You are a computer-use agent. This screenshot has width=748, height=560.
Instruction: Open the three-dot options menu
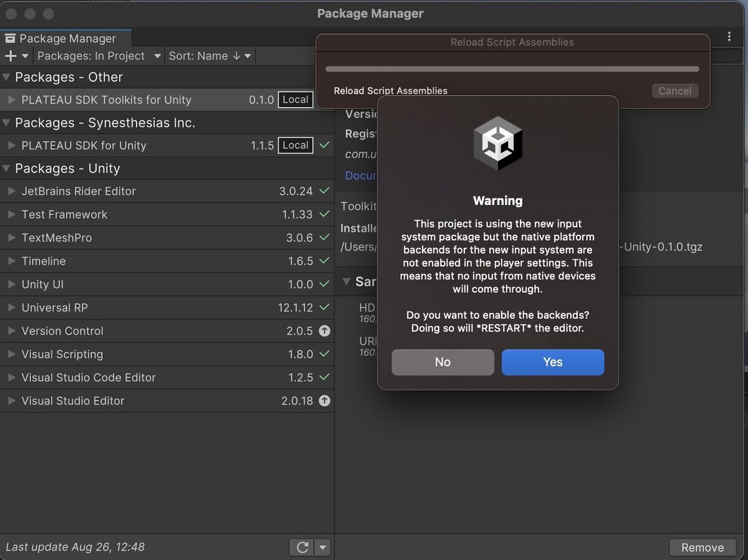[729, 37]
